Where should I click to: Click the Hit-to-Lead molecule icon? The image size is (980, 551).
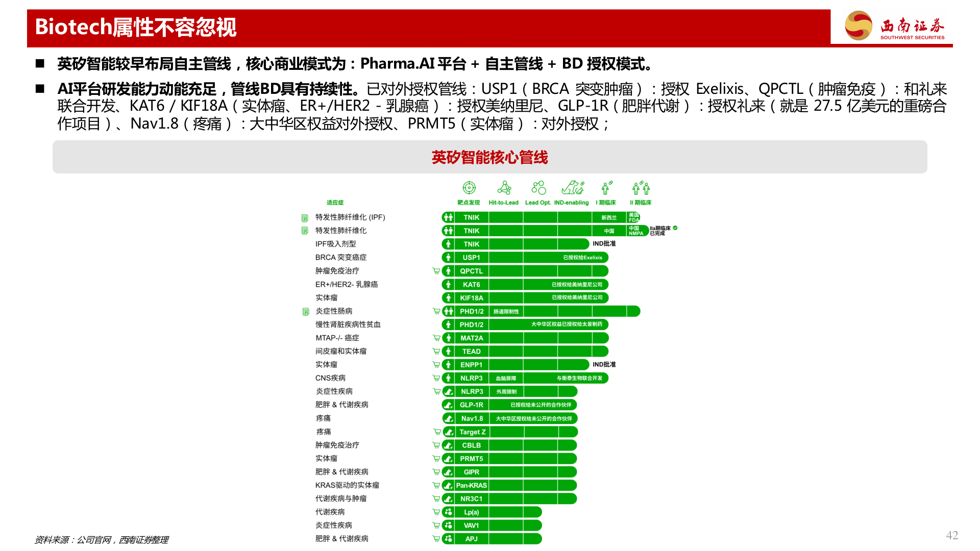(x=504, y=188)
